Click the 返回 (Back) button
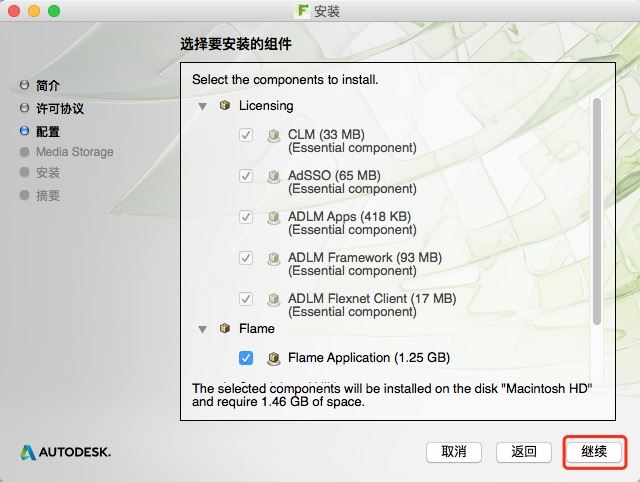Image resolution: width=640 pixels, height=482 pixels. (x=524, y=452)
